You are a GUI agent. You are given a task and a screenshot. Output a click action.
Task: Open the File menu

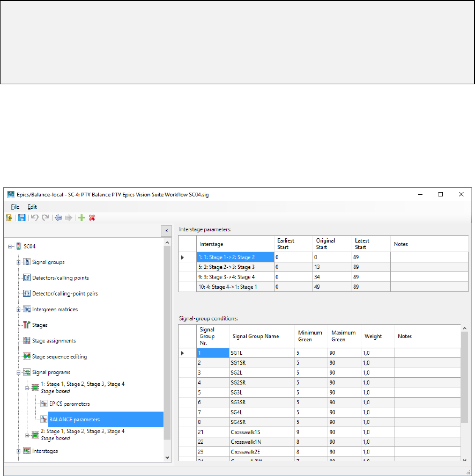pos(15,207)
